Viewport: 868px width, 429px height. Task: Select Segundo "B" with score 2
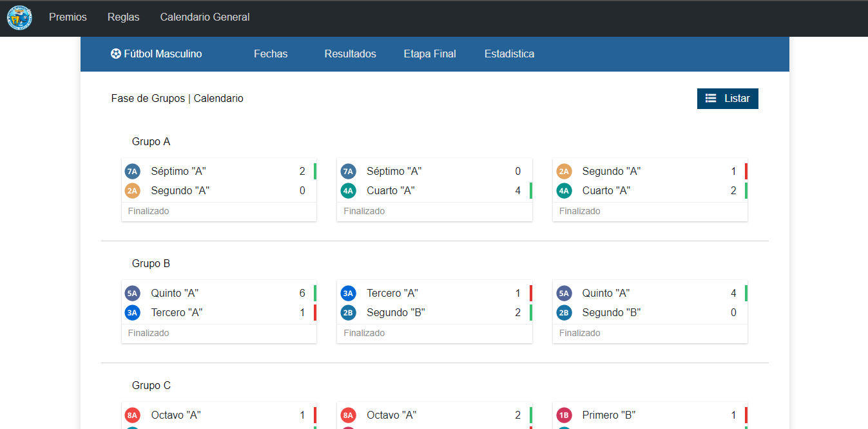click(x=396, y=313)
